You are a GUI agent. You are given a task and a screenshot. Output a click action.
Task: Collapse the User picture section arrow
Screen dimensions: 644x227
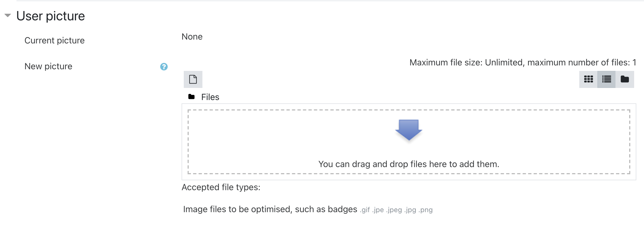8,15
